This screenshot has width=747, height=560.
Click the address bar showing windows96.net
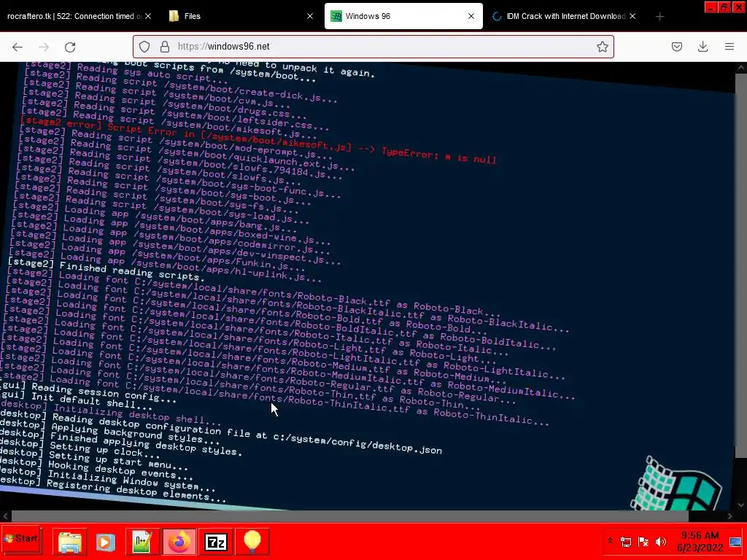pos(373,47)
